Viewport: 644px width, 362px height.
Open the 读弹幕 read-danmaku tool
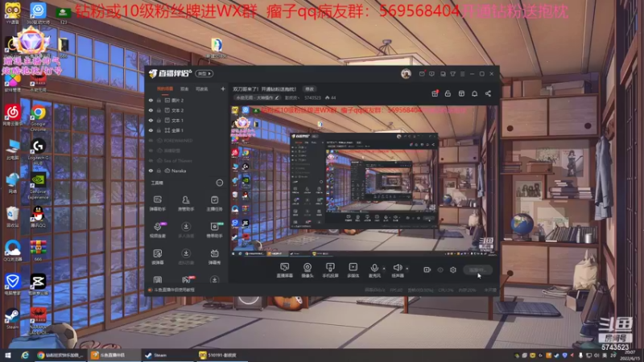[157, 256]
